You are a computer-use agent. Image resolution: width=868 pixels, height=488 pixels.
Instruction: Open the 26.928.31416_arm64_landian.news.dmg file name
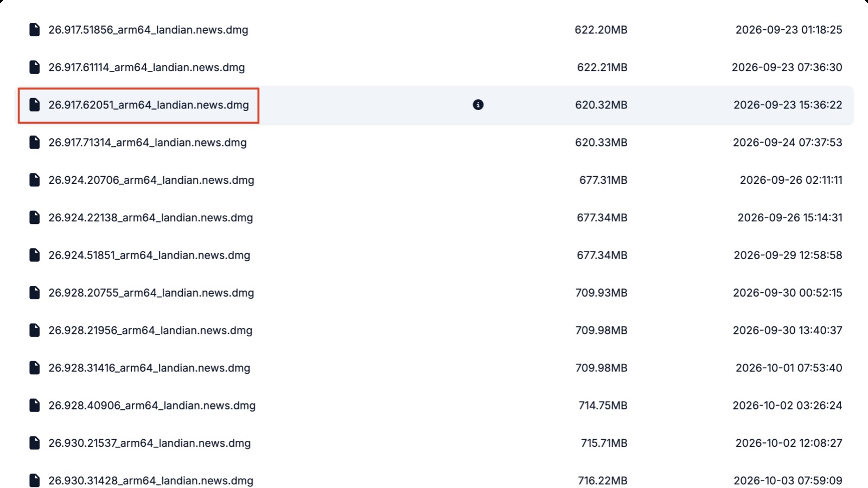(149, 368)
